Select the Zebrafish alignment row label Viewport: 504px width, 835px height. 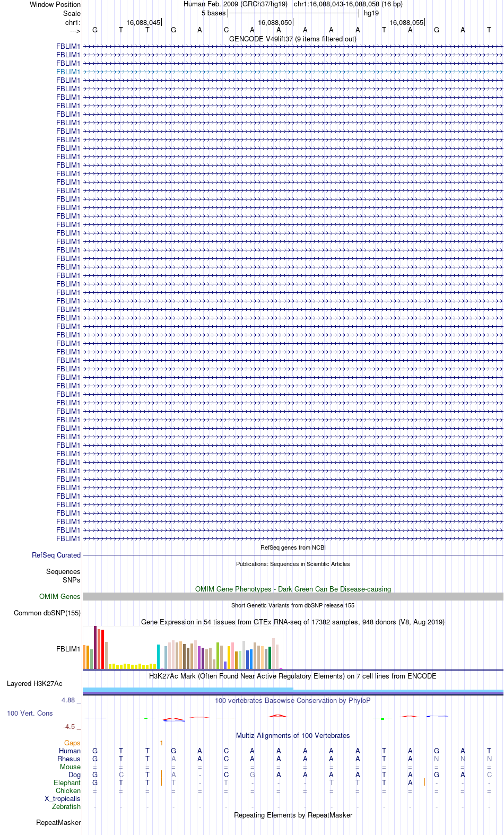(66, 806)
